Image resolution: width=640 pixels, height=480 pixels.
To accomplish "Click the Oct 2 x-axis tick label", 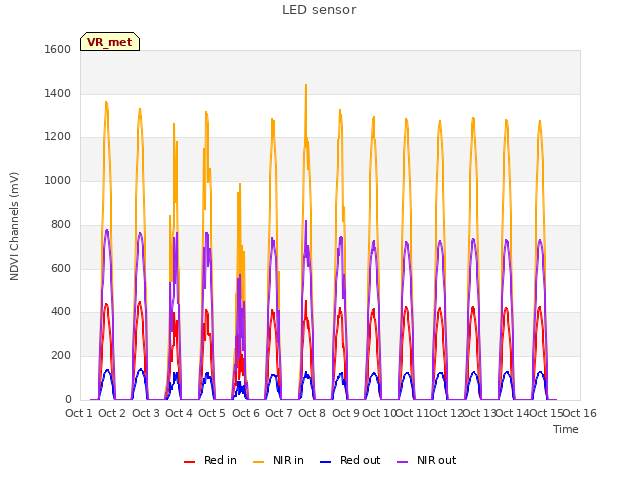I will [x=112, y=413].
